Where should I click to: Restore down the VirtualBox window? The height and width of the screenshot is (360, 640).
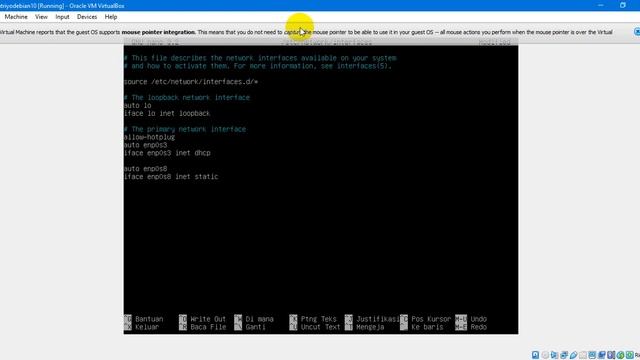pos(622,5)
